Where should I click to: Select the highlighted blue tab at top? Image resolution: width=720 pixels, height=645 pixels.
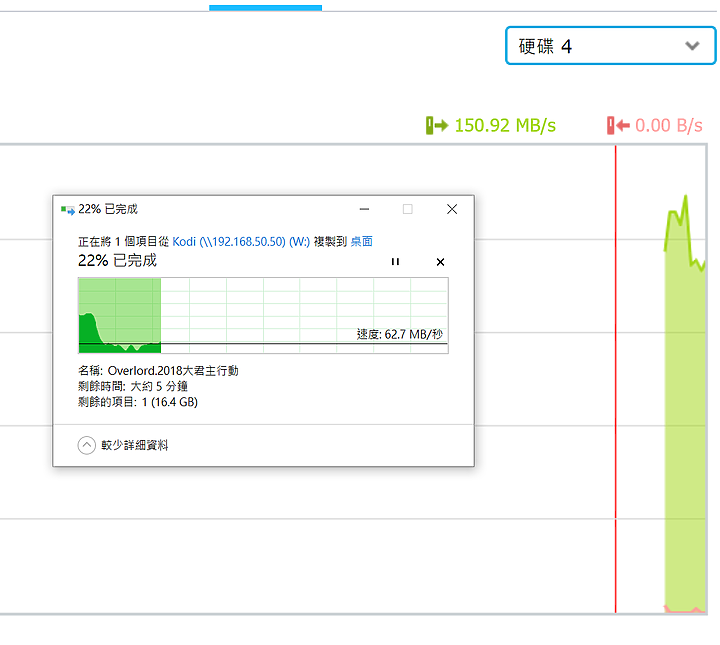[265, 8]
